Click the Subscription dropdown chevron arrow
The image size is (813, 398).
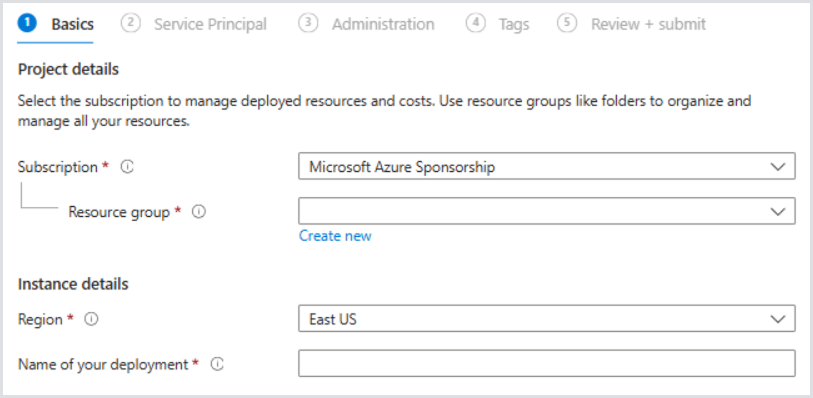click(x=778, y=167)
